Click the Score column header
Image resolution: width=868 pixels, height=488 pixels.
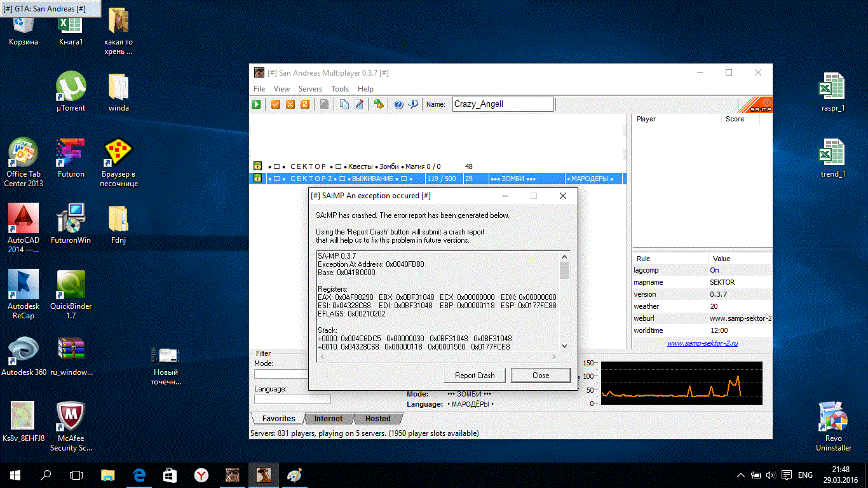(x=741, y=119)
